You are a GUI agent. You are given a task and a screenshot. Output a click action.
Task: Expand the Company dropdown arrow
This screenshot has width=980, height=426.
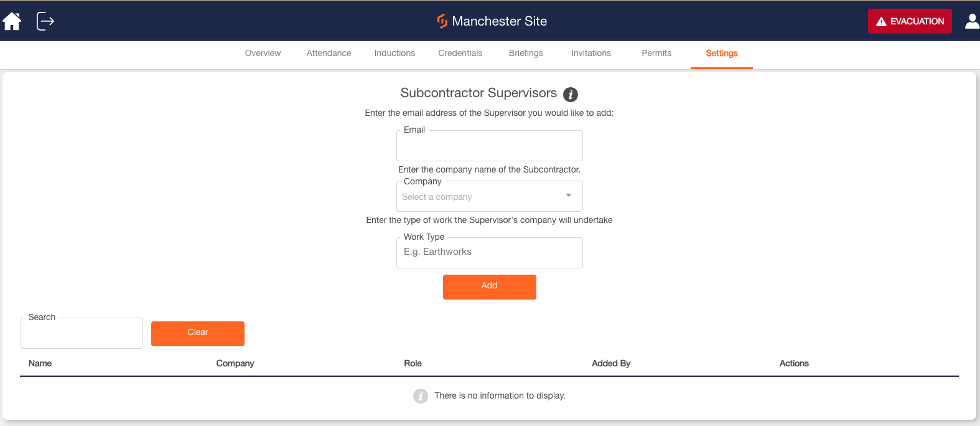569,196
